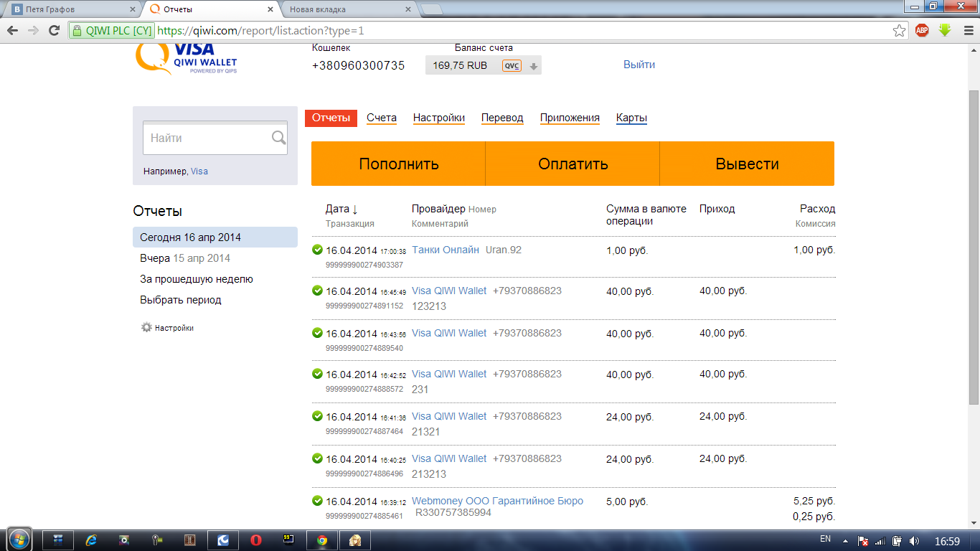Log out using the Выйти link
The width and height of the screenshot is (980, 551).
click(x=639, y=65)
